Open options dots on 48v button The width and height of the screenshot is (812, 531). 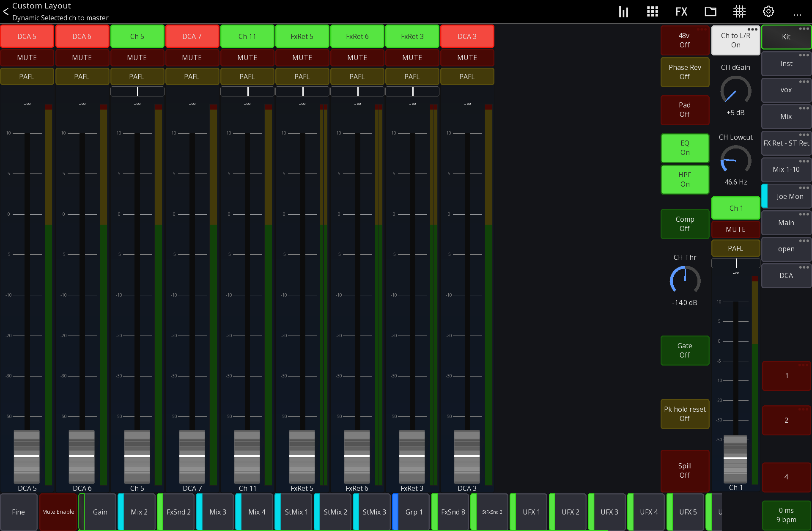pos(702,30)
